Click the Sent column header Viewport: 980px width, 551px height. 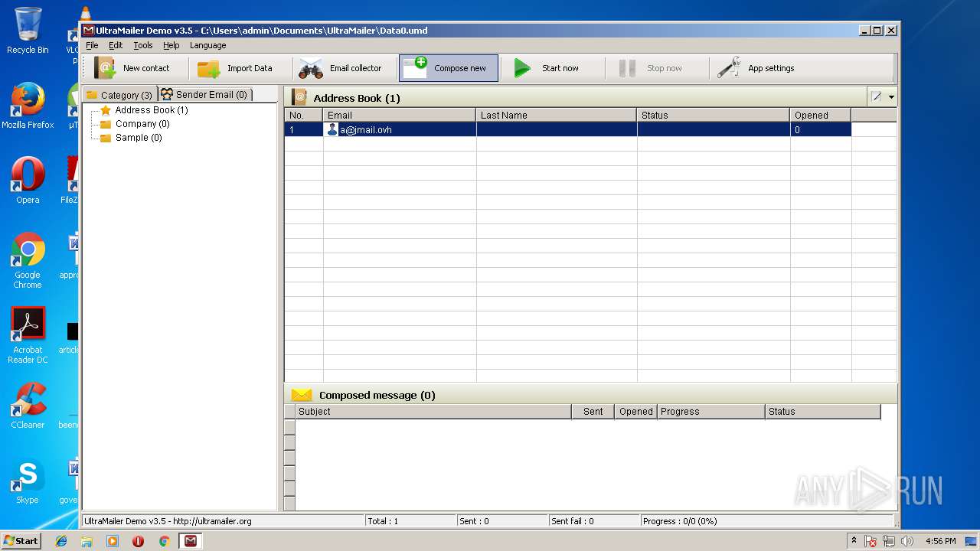[x=593, y=412]
